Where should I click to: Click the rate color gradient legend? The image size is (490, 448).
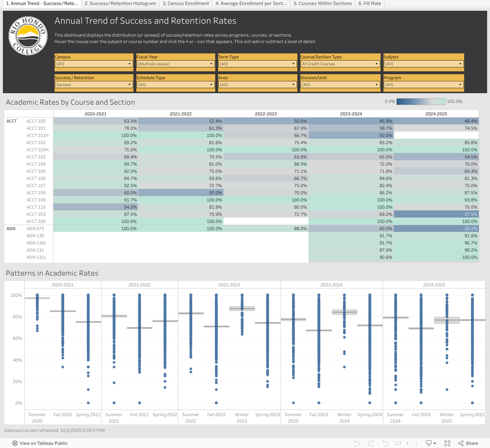421,102
